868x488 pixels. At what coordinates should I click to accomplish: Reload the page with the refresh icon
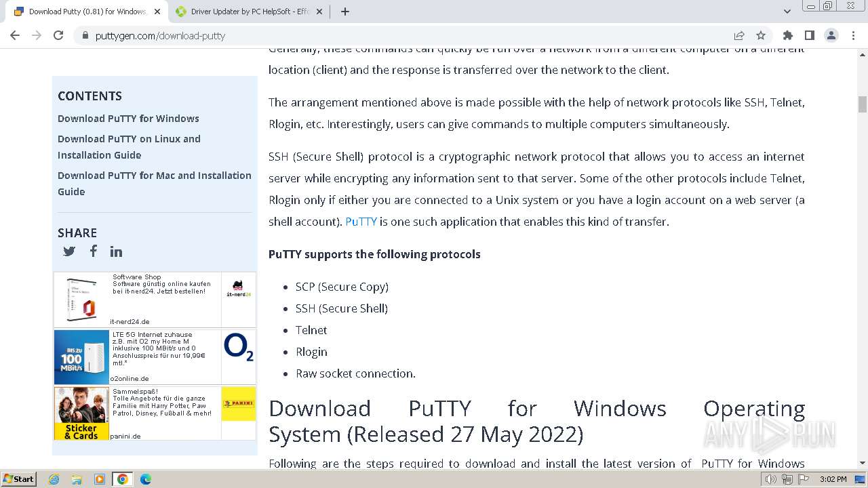(x=58, y=35)
